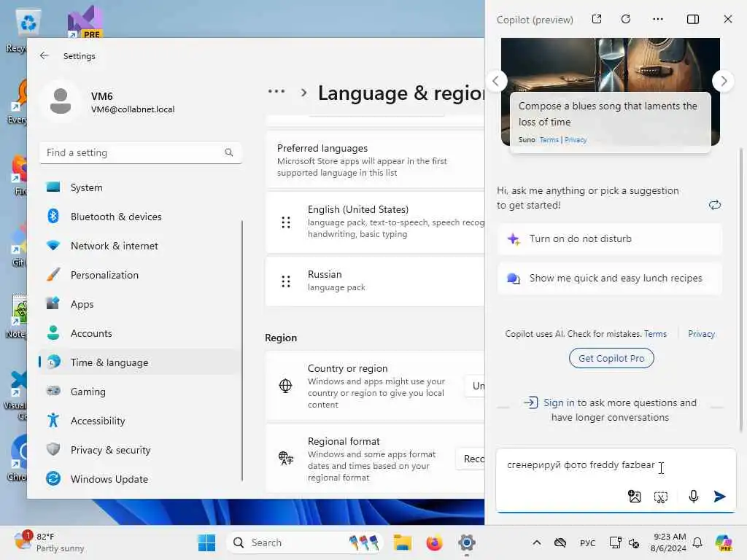Click the Copilot panel scrollbar
This screenshot has height=560, width=747.
point(741,290)
